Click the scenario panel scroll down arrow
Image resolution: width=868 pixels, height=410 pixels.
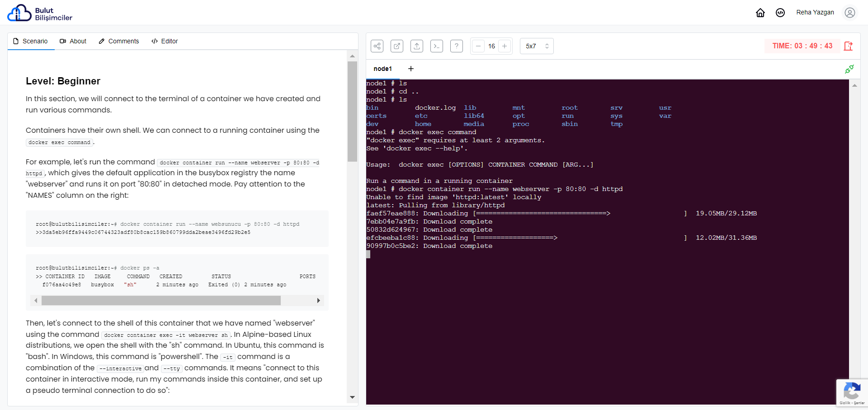(x=353, y=397)
